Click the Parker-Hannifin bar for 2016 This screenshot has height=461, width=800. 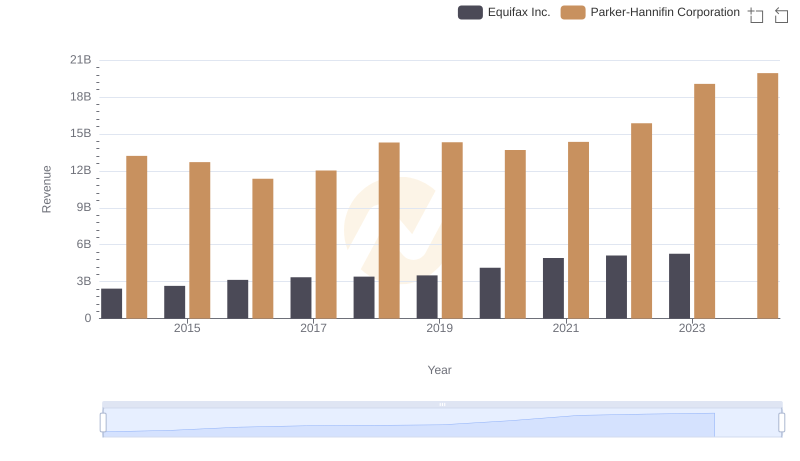(263, 249)
